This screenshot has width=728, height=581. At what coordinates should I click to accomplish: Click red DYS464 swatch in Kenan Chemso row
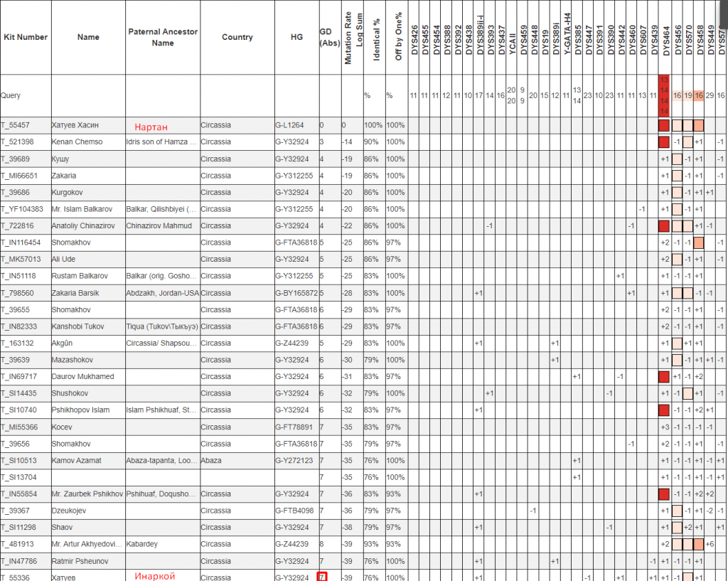pyautogui.click(x=665, y=142)
